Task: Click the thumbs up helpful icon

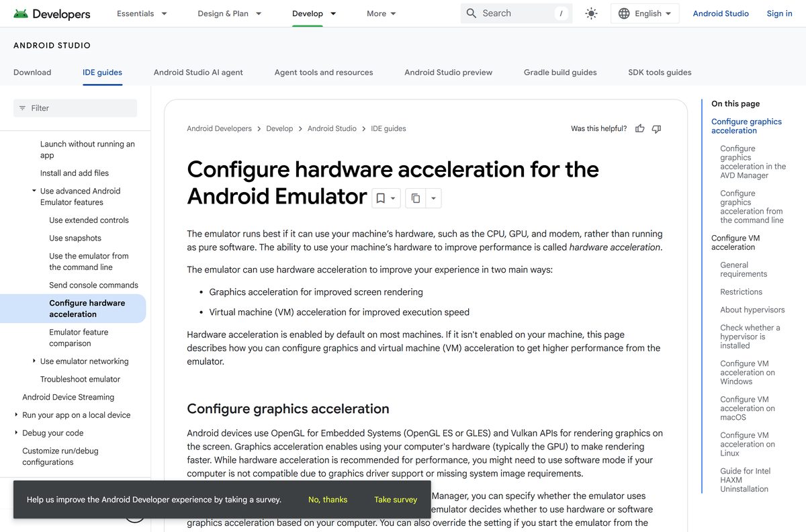Action: tap(640, 128)
